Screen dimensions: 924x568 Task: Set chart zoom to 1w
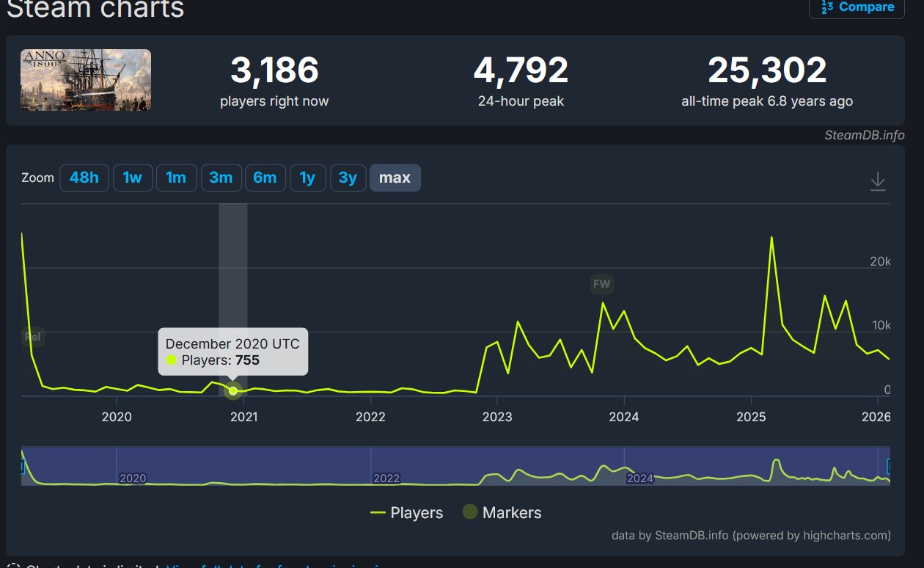133,178
